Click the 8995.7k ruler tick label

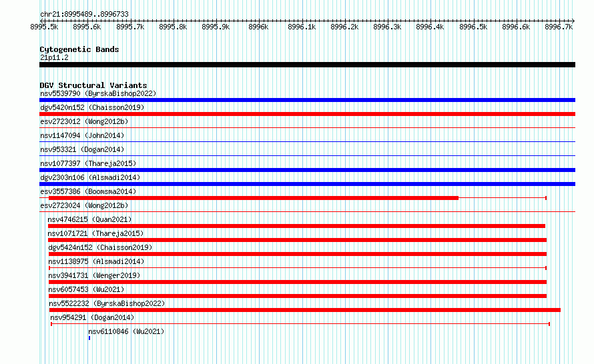coord(130,27)
